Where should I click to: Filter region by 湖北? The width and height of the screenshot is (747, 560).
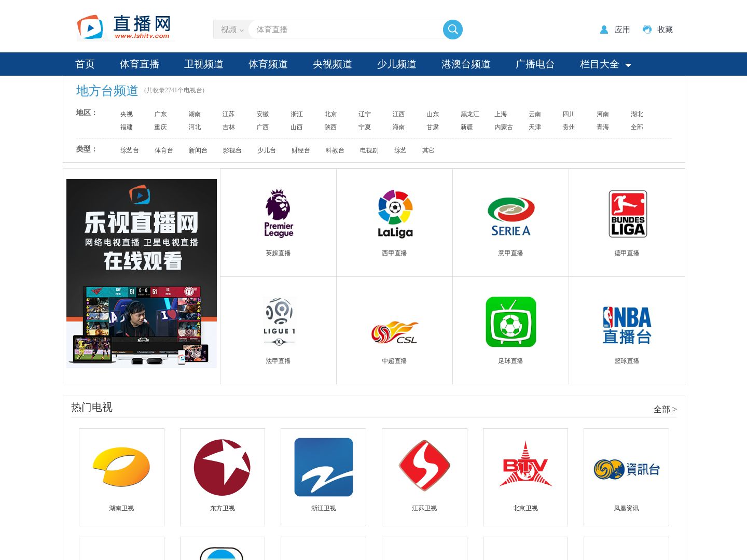tap(637, 114)
